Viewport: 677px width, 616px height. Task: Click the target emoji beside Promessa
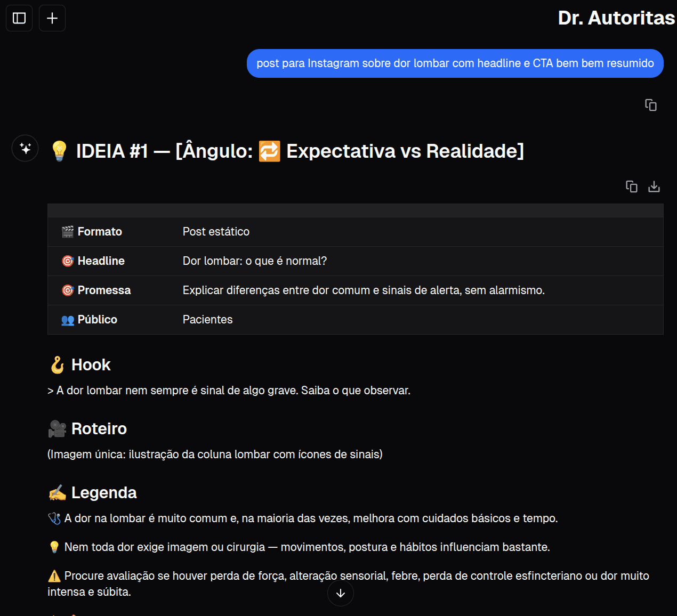pos(67,290)
